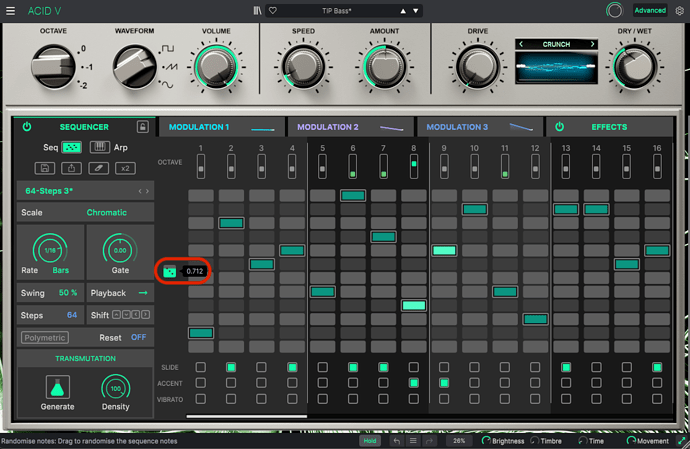
Task: Shift pattern left arrow icon
Action: (x=136, y=315)
